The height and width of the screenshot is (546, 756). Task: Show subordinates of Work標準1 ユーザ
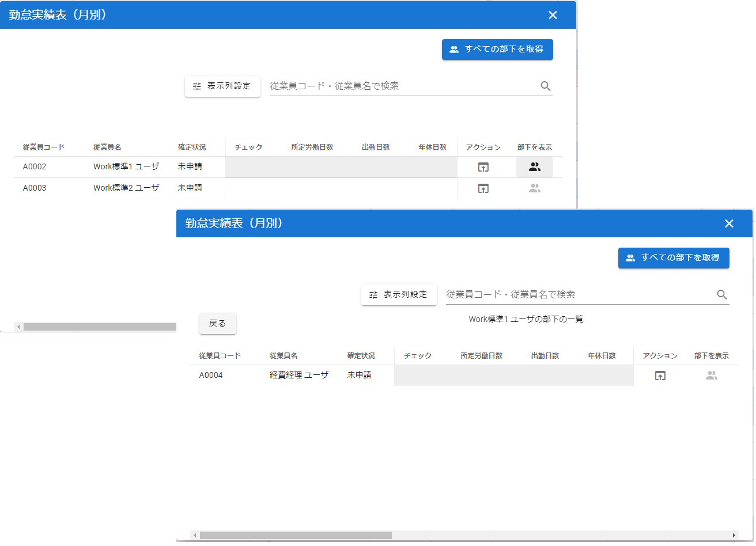click(535, 167)
